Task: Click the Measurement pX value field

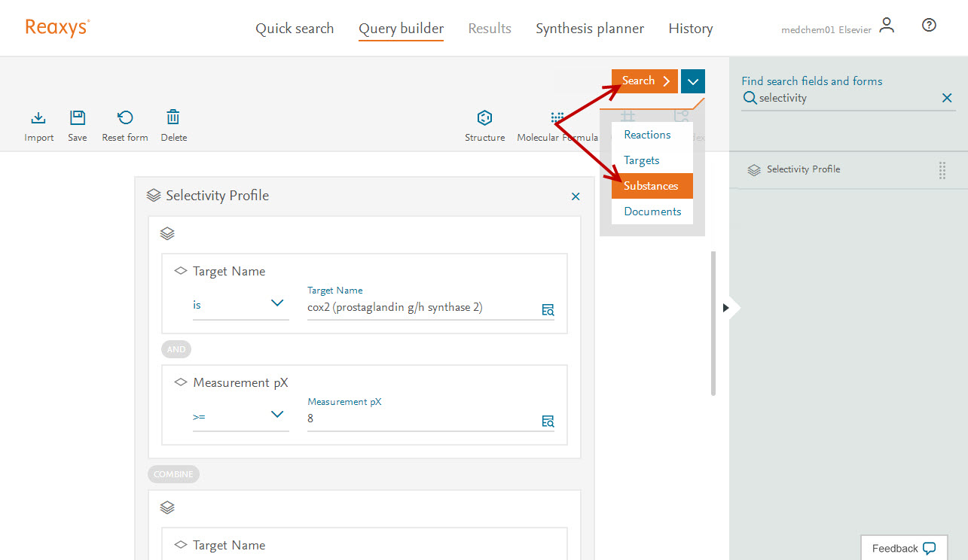Action: (x=422, y=418)
